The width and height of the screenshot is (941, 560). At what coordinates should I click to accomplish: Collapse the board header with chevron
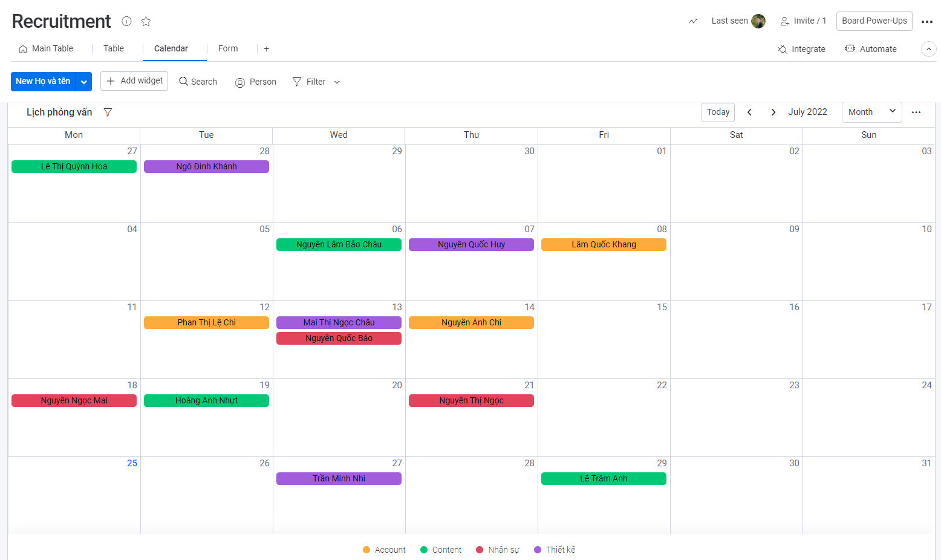[928, 49]
